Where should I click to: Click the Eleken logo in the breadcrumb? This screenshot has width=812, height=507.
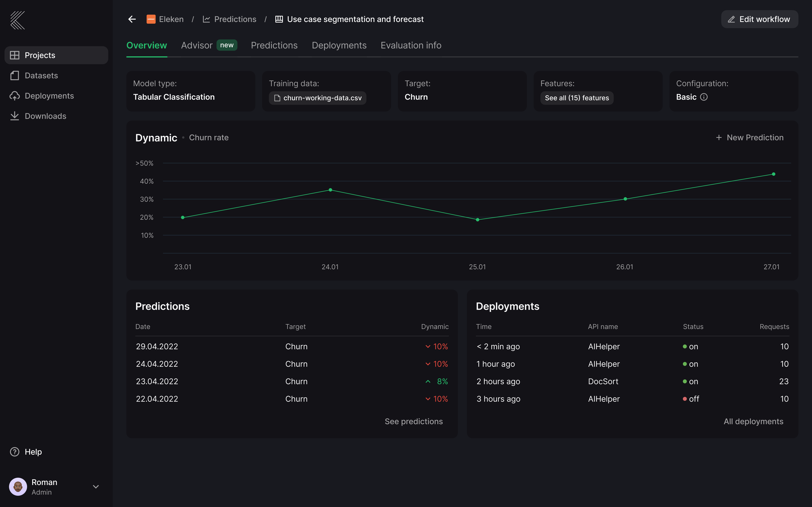tap(151, 19)
